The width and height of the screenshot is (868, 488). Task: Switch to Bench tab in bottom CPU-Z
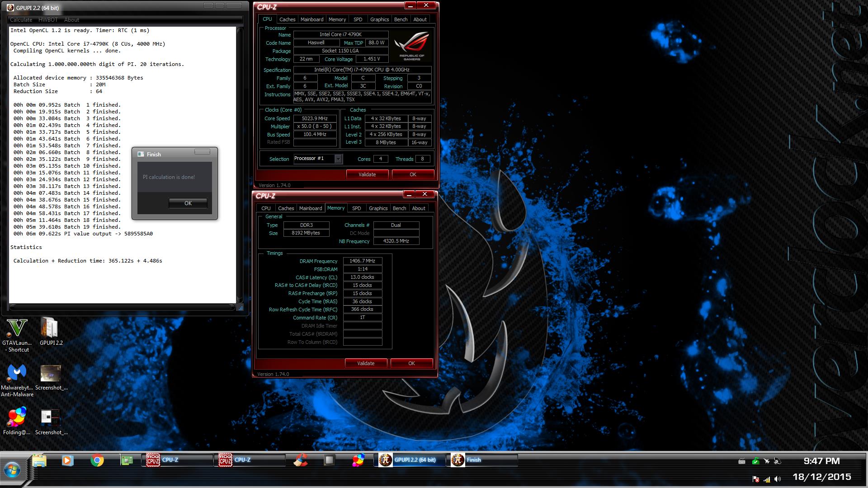(399, 208)
